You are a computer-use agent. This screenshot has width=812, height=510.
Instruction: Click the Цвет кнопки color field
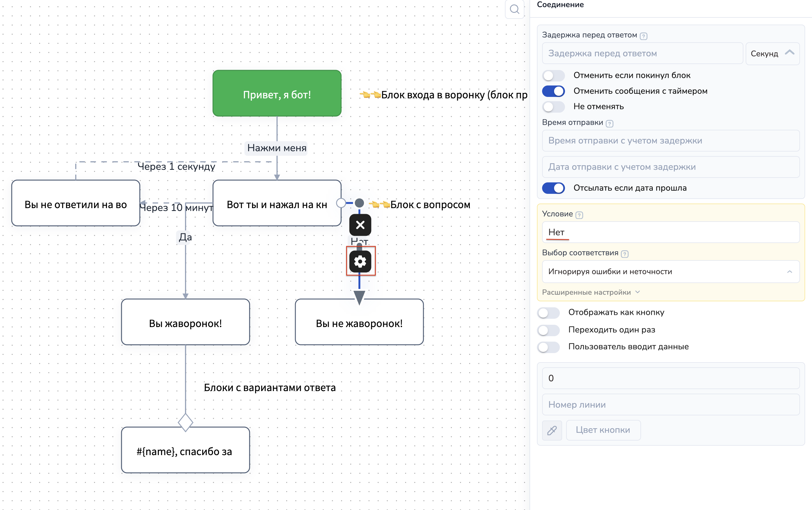click(603, 430)
